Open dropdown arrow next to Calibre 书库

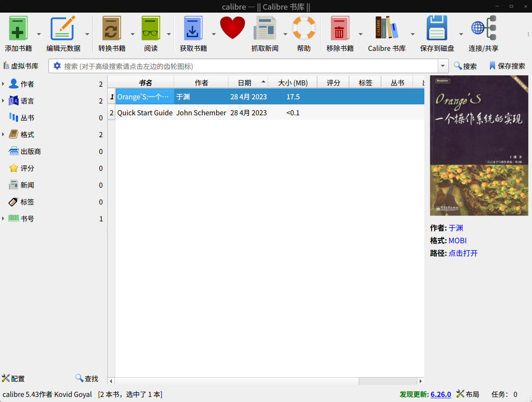pos(413,34)
